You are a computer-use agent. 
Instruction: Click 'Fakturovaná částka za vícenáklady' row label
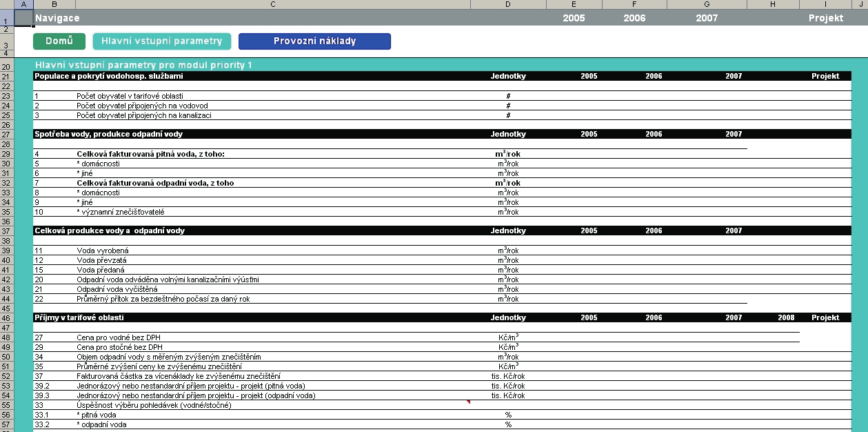click(x=179, y=376)
